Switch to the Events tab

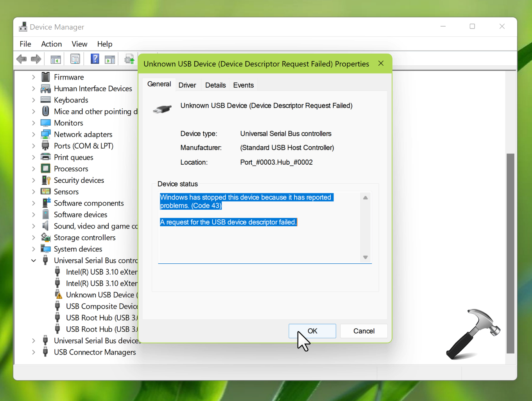(x=243, y=85)
